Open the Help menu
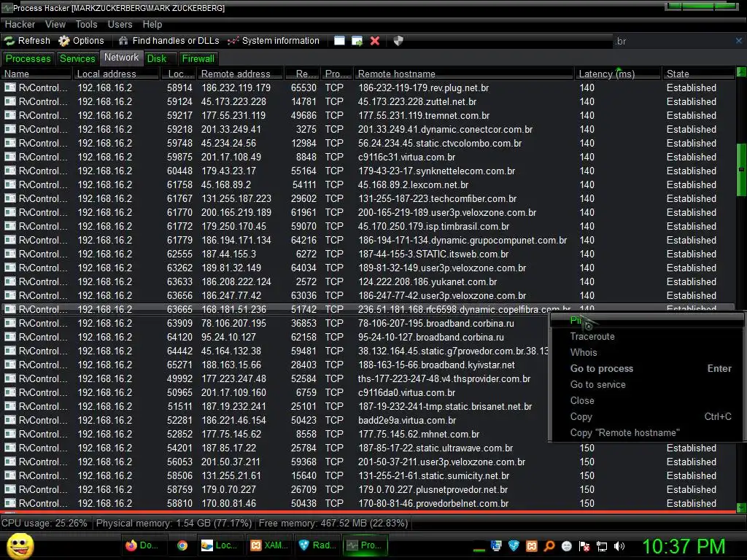 (152, 24)
